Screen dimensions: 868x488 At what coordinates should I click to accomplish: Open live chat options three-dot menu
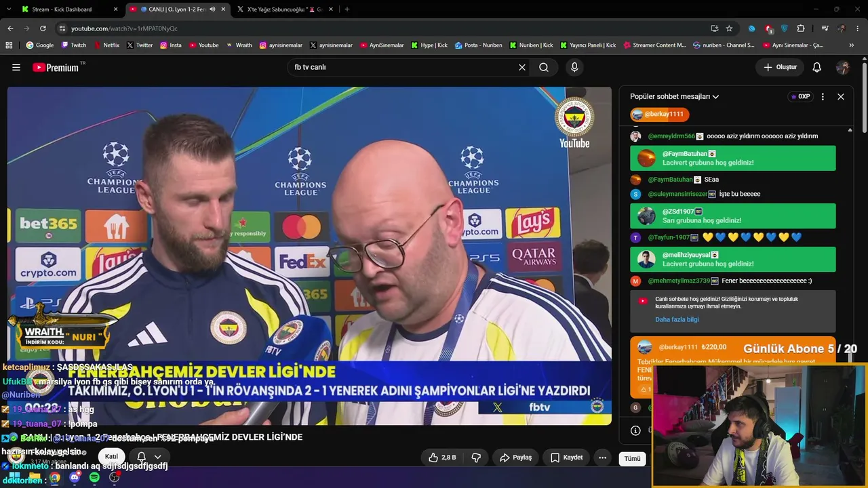[x=823, y=96]
